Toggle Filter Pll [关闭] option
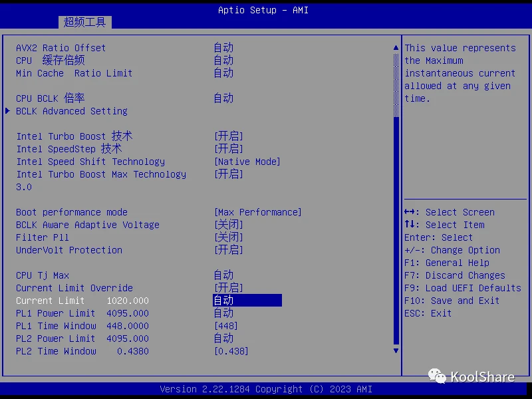532x399 pixels. [x=229, y=237]
